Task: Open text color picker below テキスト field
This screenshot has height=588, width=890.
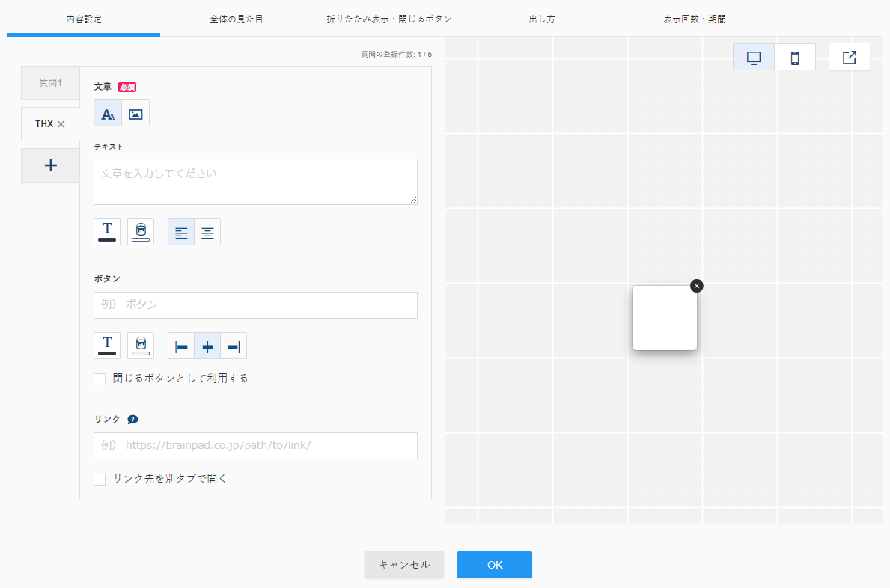Action: (x=107, y=232)
